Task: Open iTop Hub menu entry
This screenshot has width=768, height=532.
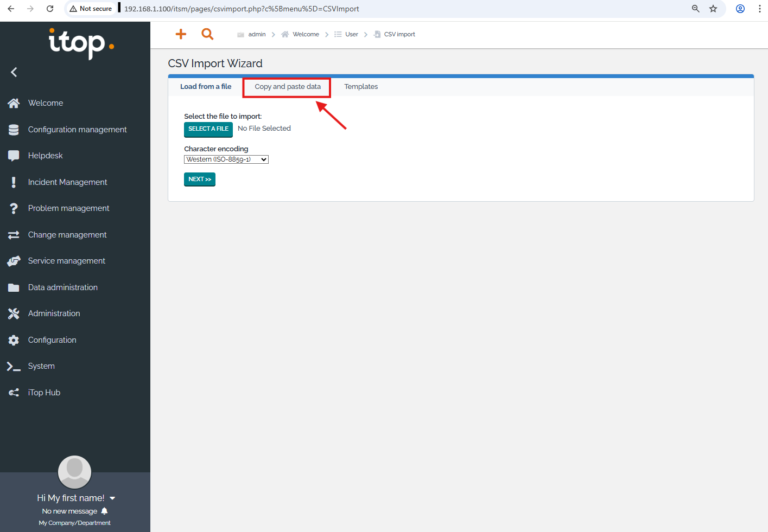Action: pos(44,393)
